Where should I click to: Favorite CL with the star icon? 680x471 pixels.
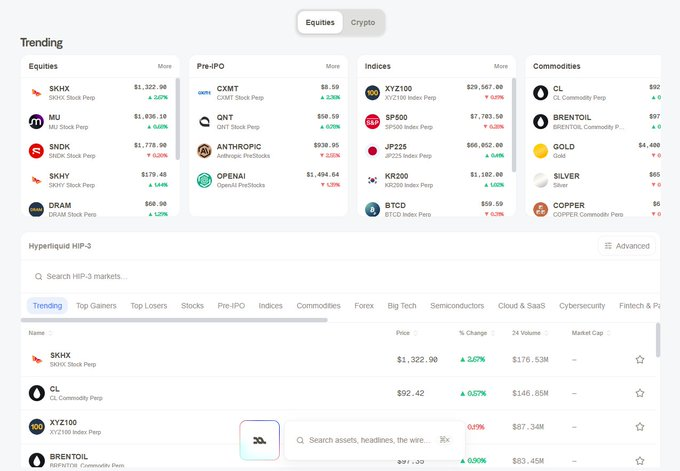pos(640,393)
